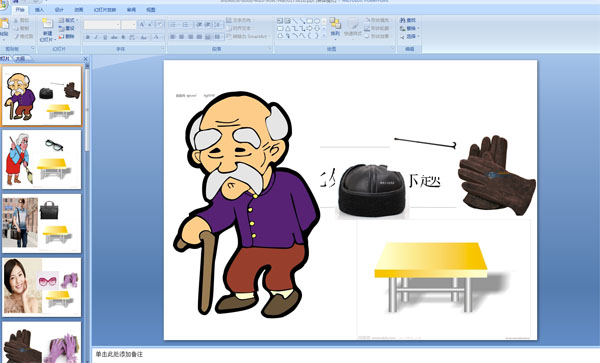The height and width of the screenshot is (363, 600).
Task: Click the Delete slide (删除) icon
Action: [61, 36]
